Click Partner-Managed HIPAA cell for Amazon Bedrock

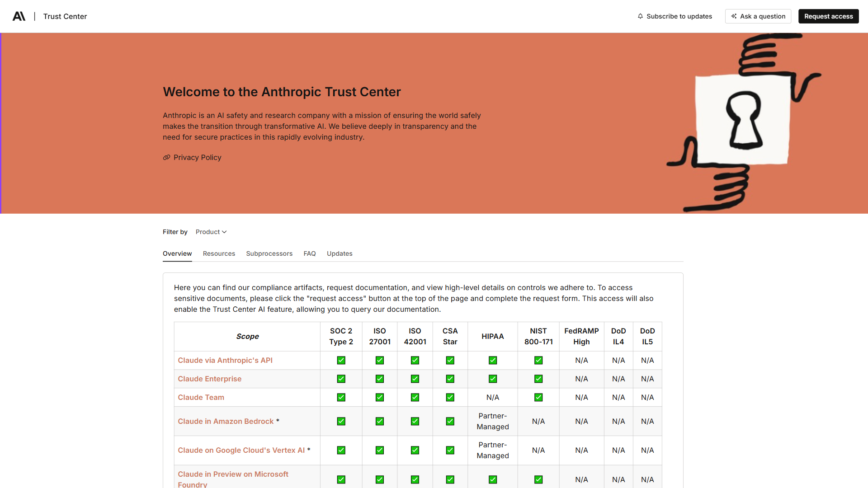pyautogui.click(x=493, y=421)
